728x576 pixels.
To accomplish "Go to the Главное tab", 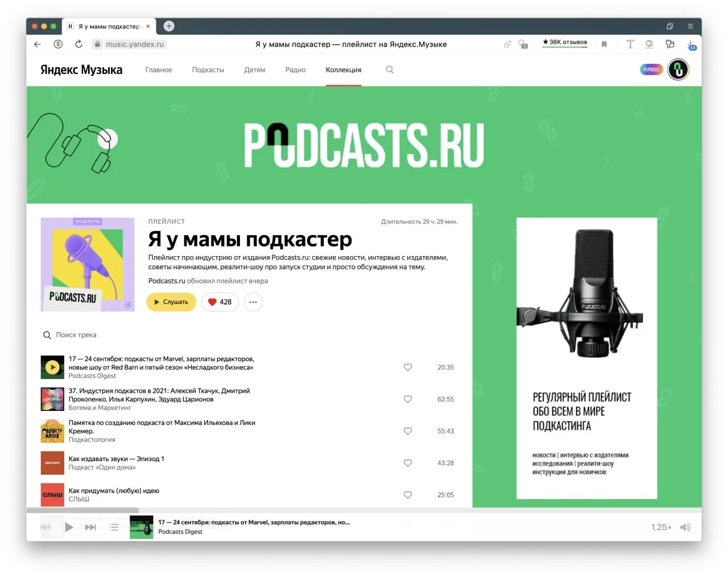I will click(159, 70).
